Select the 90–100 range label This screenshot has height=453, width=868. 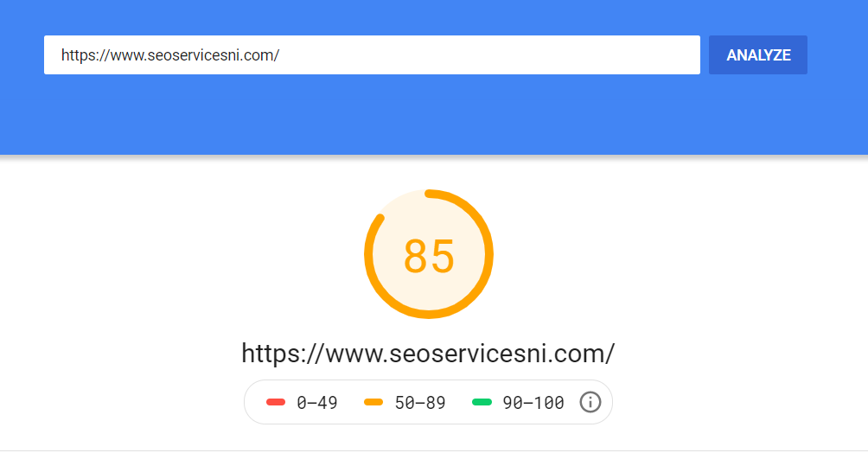533,403
